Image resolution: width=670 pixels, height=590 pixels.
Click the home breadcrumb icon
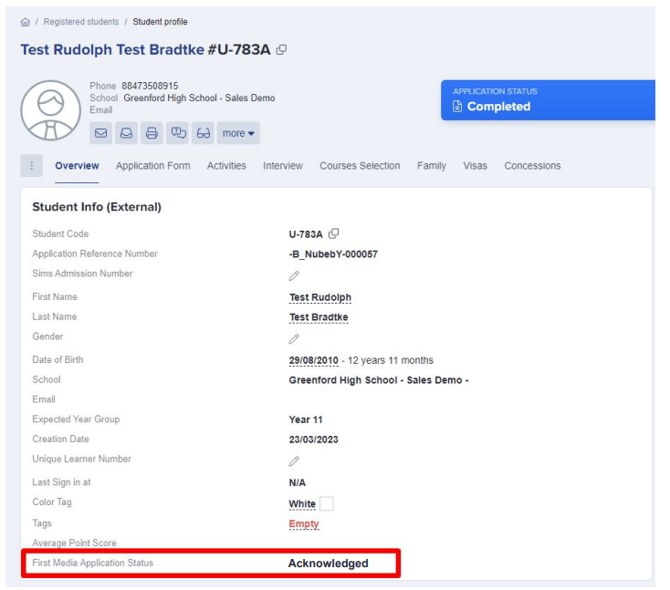(x=25, y=22)
